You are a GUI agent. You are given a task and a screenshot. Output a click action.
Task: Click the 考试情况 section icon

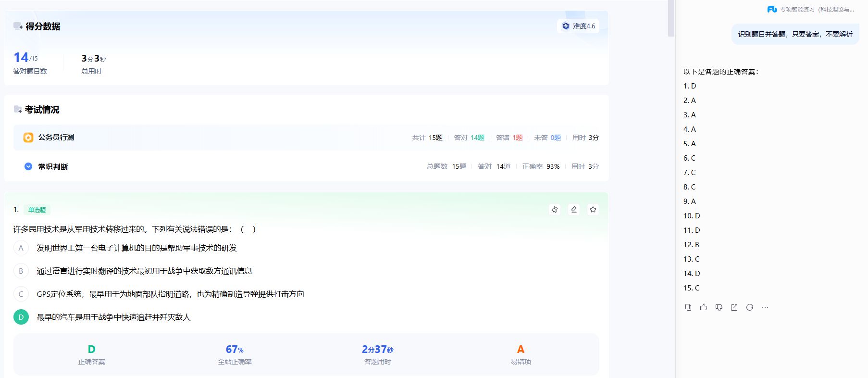18,110
